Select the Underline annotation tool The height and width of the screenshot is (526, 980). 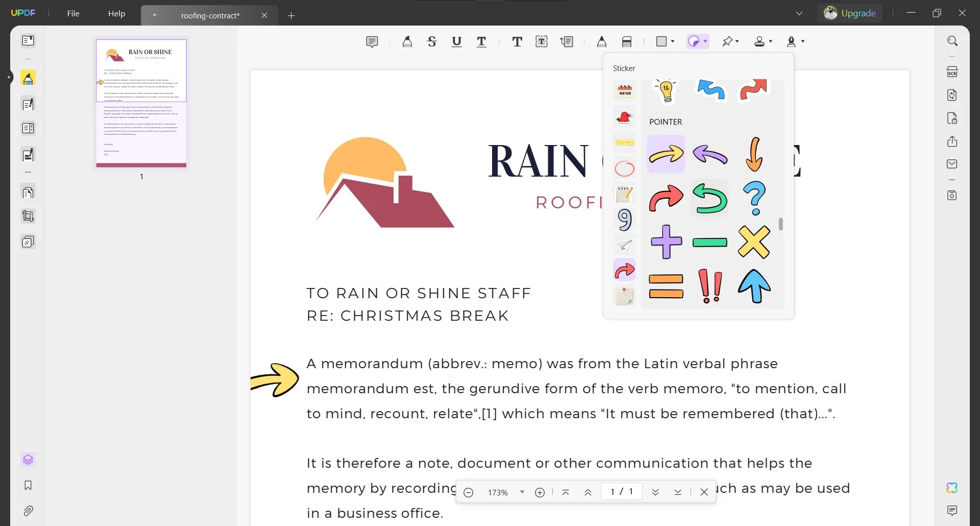click(457, 41)
